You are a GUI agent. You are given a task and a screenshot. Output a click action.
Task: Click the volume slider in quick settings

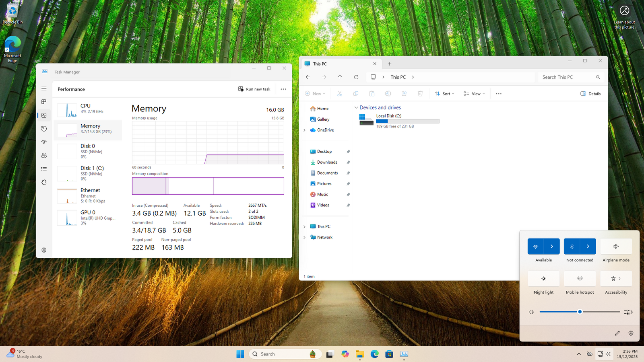pos(580,312)
